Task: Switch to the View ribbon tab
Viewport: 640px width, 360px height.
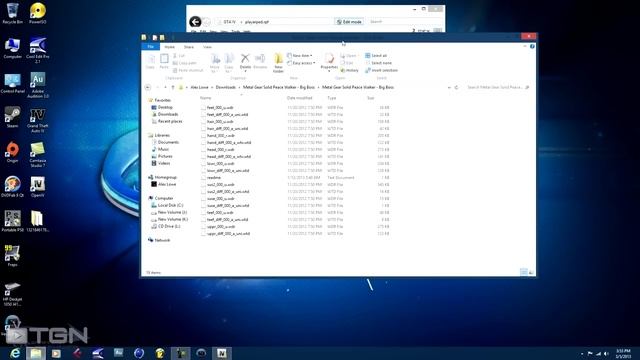Action: 207,47
